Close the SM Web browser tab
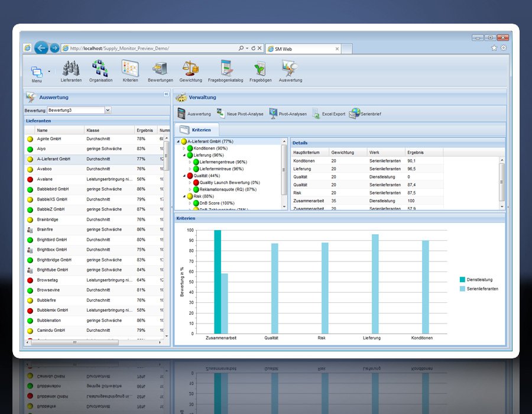532x414 pixels. [337, 49]
